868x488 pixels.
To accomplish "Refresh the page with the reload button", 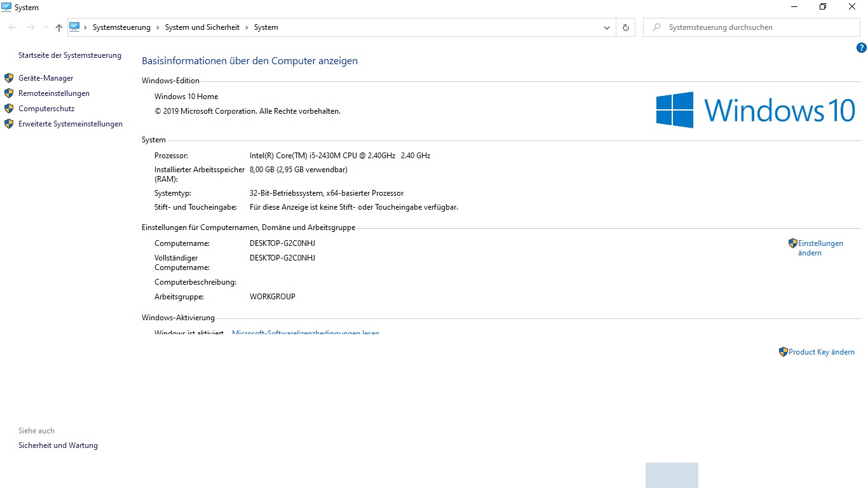I will point(626,27).
